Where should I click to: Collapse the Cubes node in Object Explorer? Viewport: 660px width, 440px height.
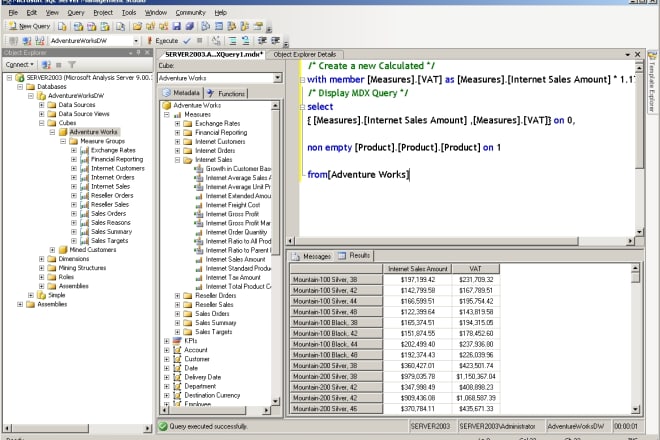(42, 123)
